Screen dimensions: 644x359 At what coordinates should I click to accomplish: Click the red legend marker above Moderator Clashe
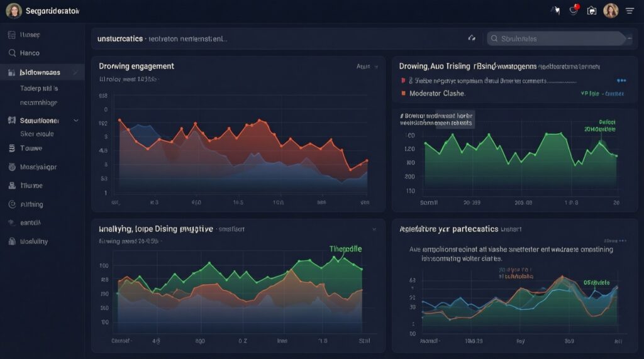[x=403, y=80]
